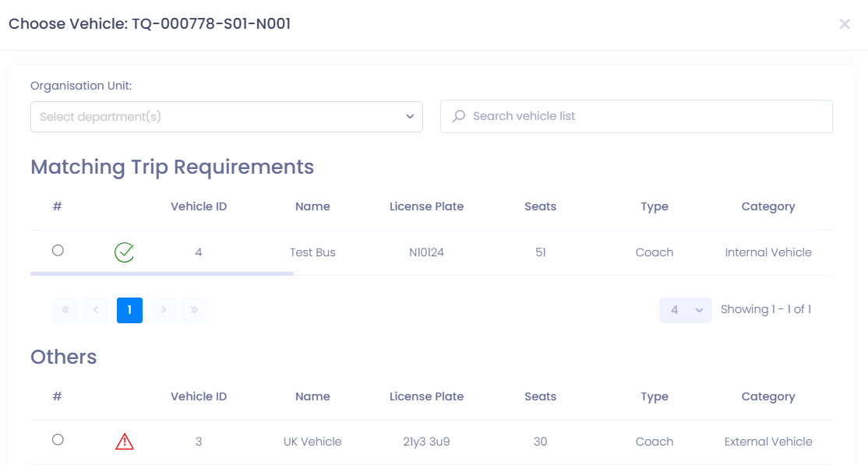Viewport: 868px width, 465px height.
Task: Expand the page size dropdown showing 4
Action: [x=685, y=310]
